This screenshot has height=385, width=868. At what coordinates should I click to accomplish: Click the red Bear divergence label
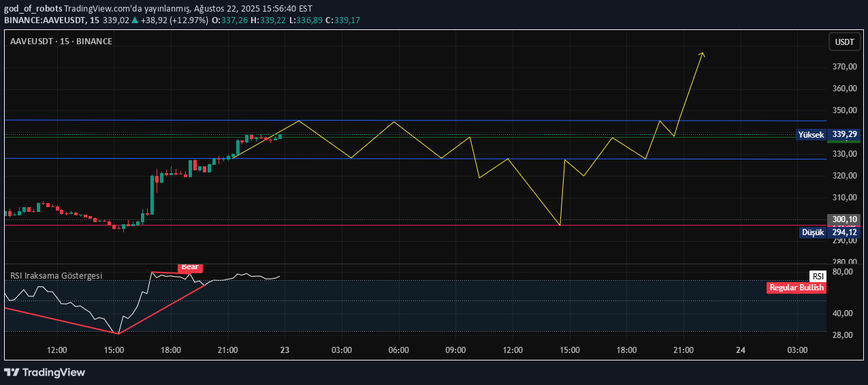pyautogui.click(x=190, y=267)
